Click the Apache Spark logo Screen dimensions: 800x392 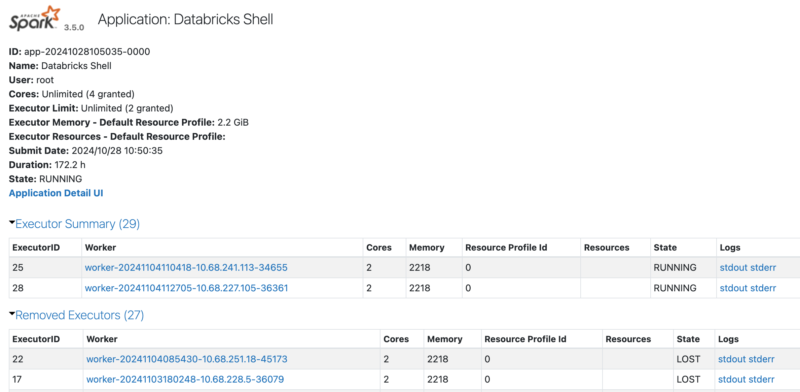point(34,18)
